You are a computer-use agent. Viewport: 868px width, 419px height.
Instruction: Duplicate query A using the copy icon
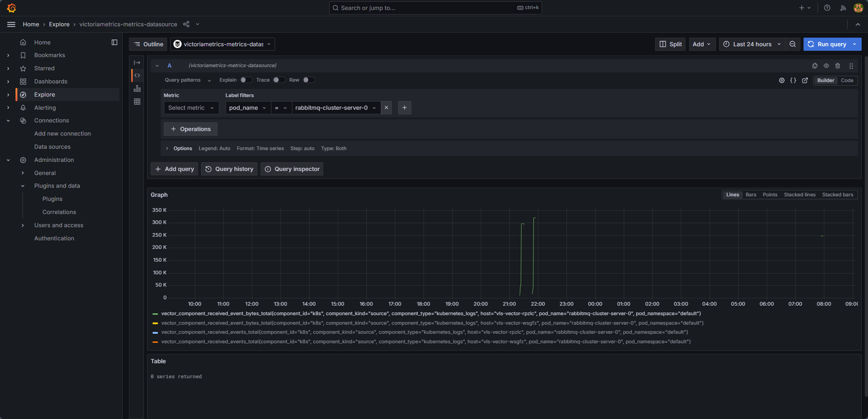point(814,65)
